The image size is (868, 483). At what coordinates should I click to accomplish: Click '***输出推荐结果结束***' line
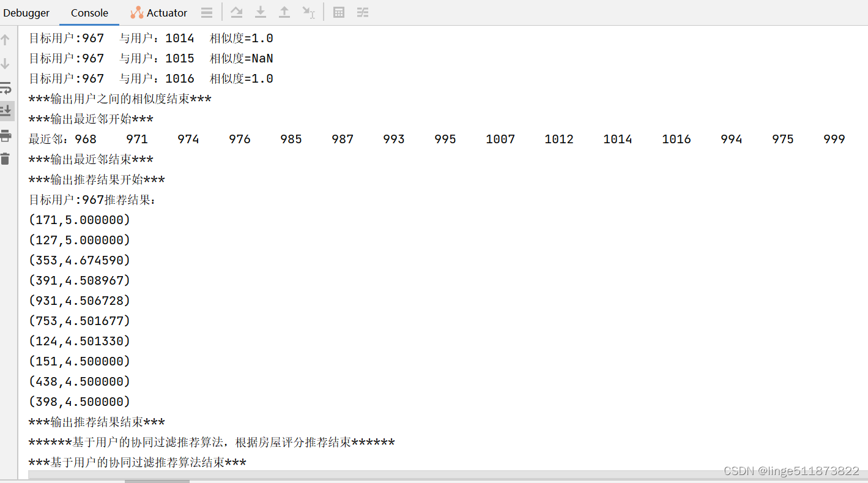97,422
